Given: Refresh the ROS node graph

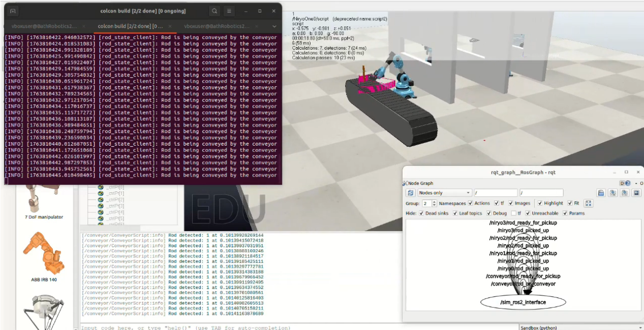Looking at the screenshot, I should (x=411, y=193).
